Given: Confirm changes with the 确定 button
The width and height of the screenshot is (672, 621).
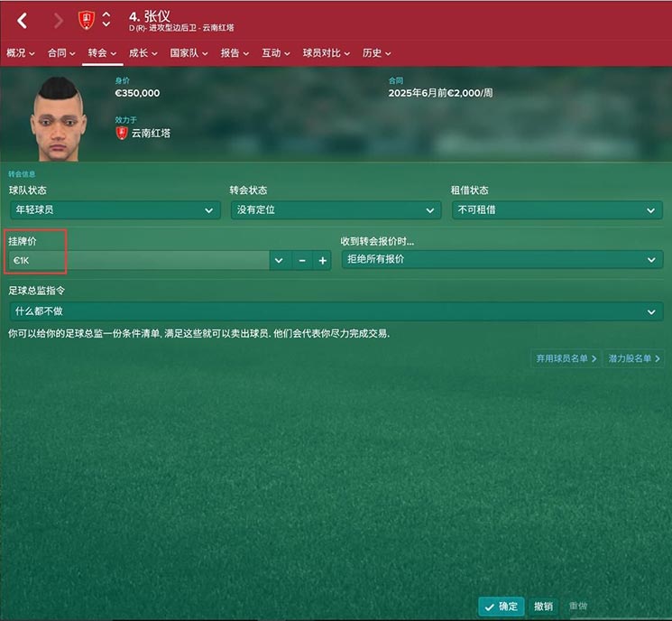Looking at the screenshot, I should click(502, 607).
